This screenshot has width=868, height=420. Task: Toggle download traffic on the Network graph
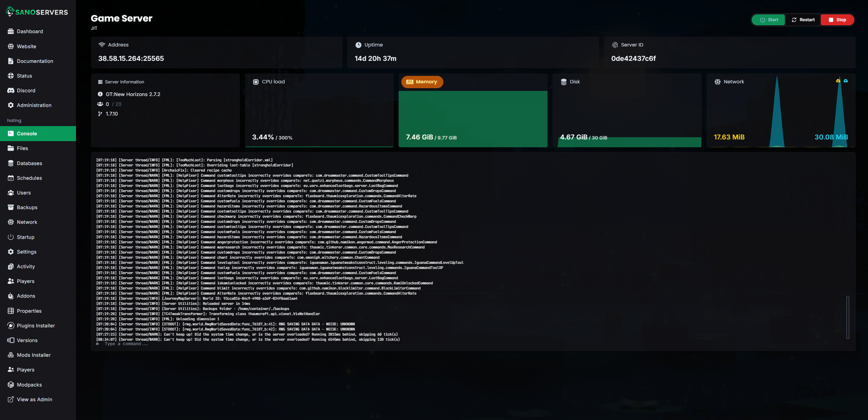point(838,81)
